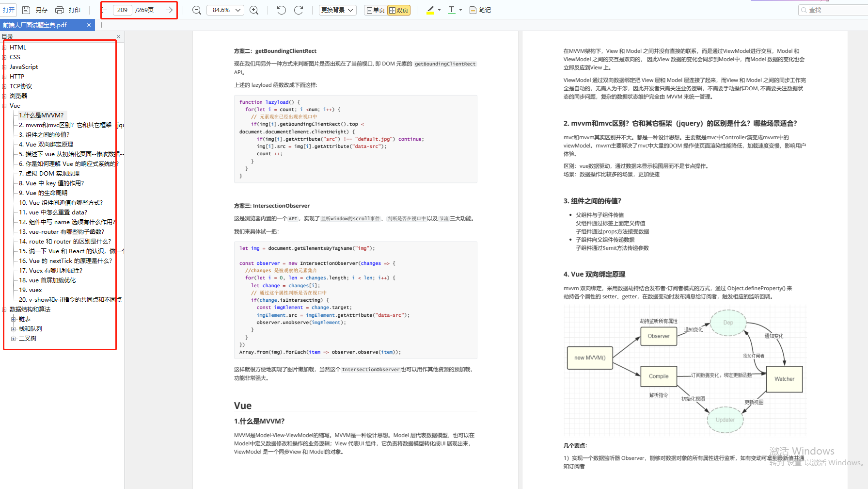Select the yellow highlighter tool
Image resolution: width=868 pixels, height=489 pixels.
430,10
